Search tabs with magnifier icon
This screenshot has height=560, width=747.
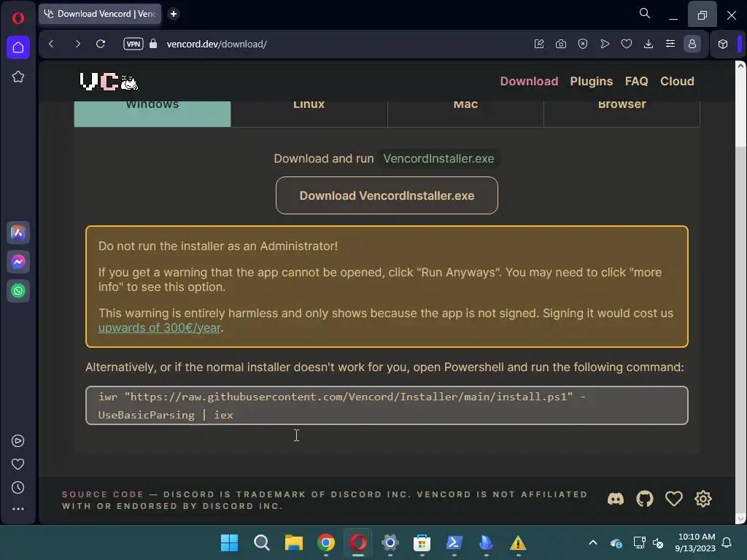(645, 13)
